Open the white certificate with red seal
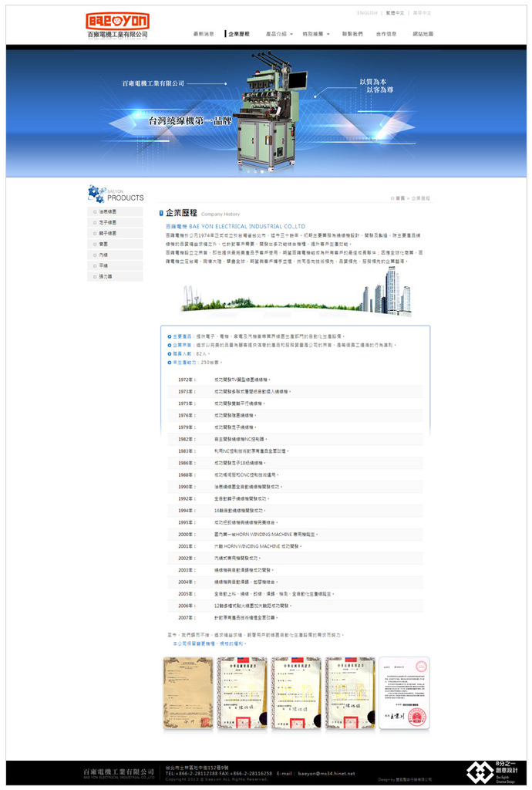 (x=404, y=694)
